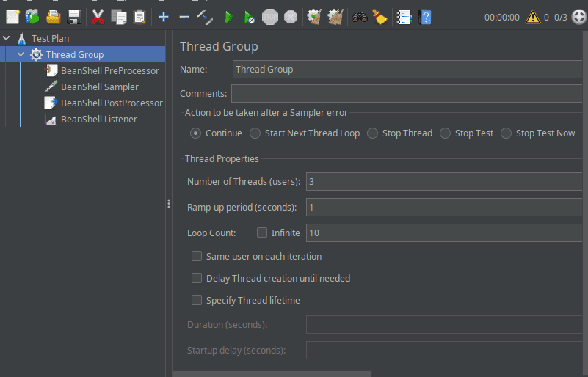Toggle element enabled state icon
The width and height of the screenshot is (588, 377).
205,17
